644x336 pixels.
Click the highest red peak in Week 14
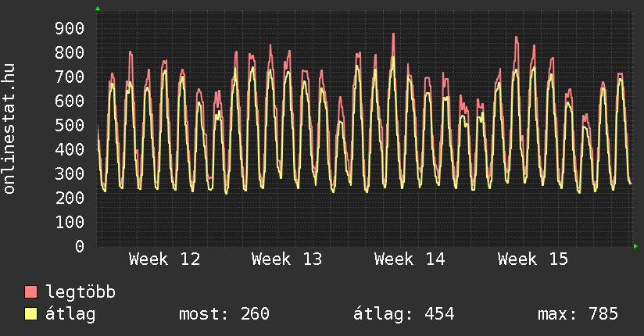[393, 34]
